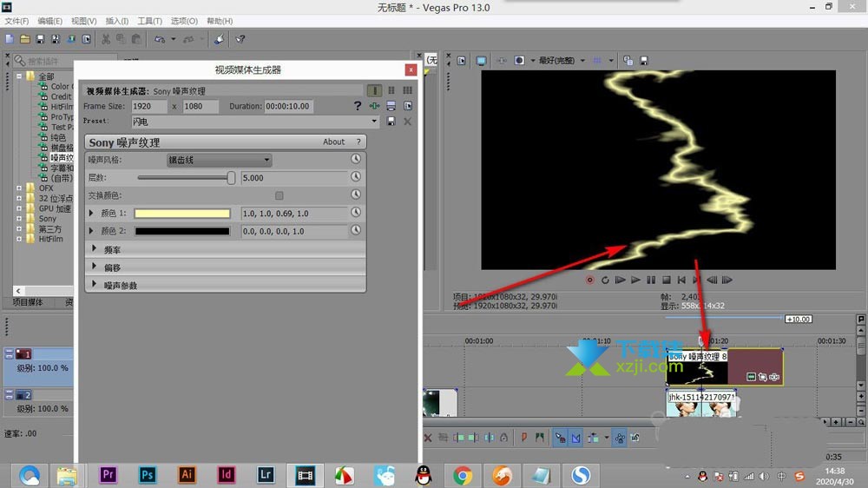
Task: Click the Frame Size width field 1920
Action: [148, 106]
